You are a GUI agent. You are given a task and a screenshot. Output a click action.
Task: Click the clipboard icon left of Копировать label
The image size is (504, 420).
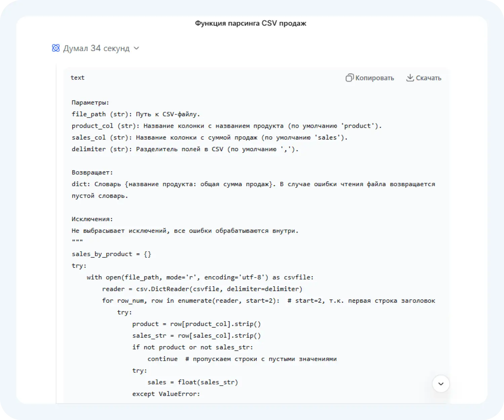(349, 78)
